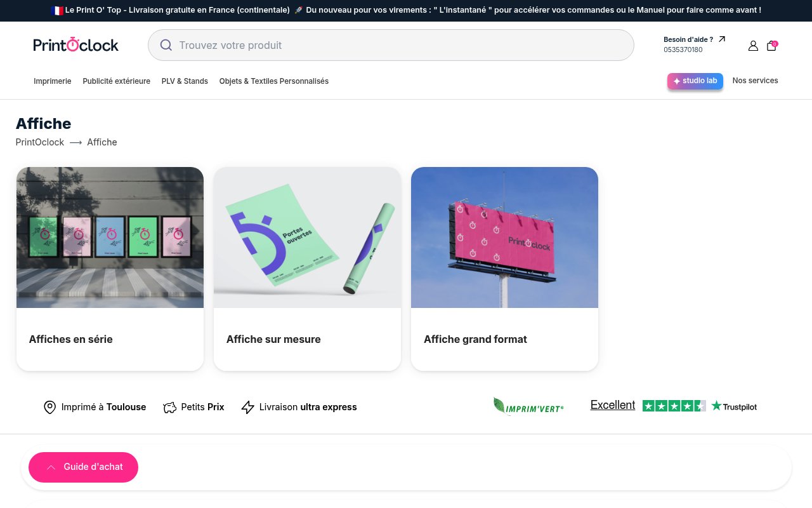The width and height of the screenshot is (812, 508).
Task: Click the arrow icon beside Besoin d'aide
Action: click(x=722, y=39)
